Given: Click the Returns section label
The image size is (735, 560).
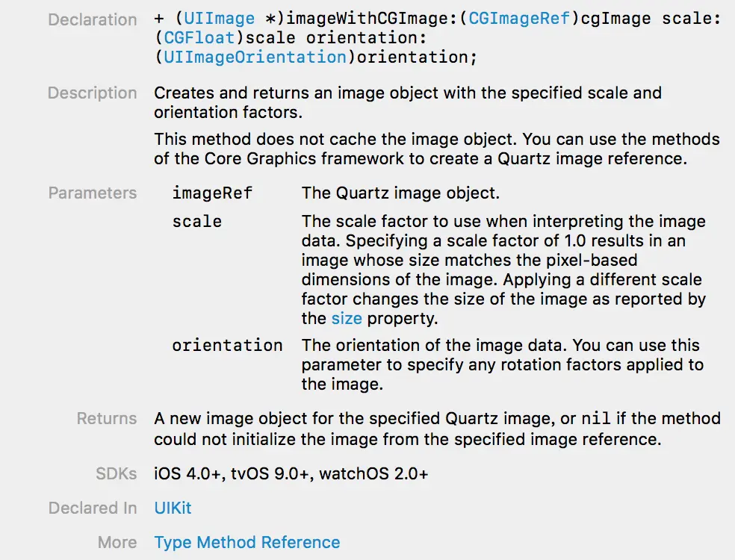Looking at the screenshot, I should tap(107, 419).
